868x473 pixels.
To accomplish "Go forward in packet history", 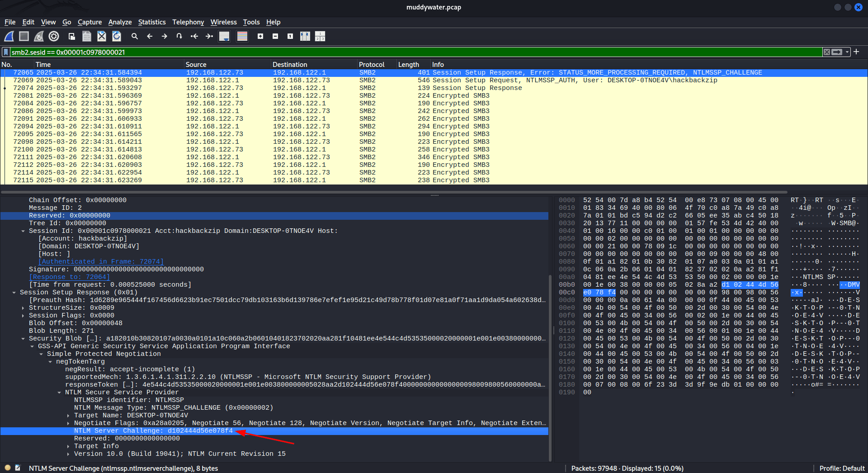I will [165, 36].
